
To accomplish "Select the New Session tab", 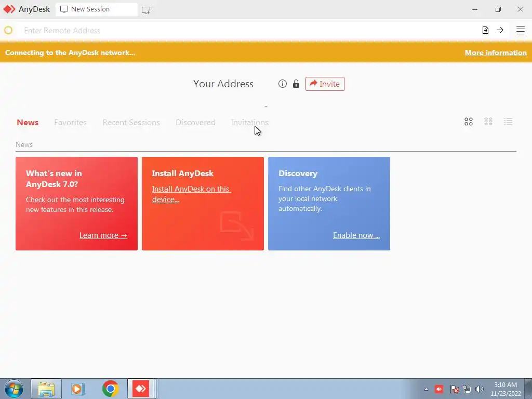I will [97, 9].
